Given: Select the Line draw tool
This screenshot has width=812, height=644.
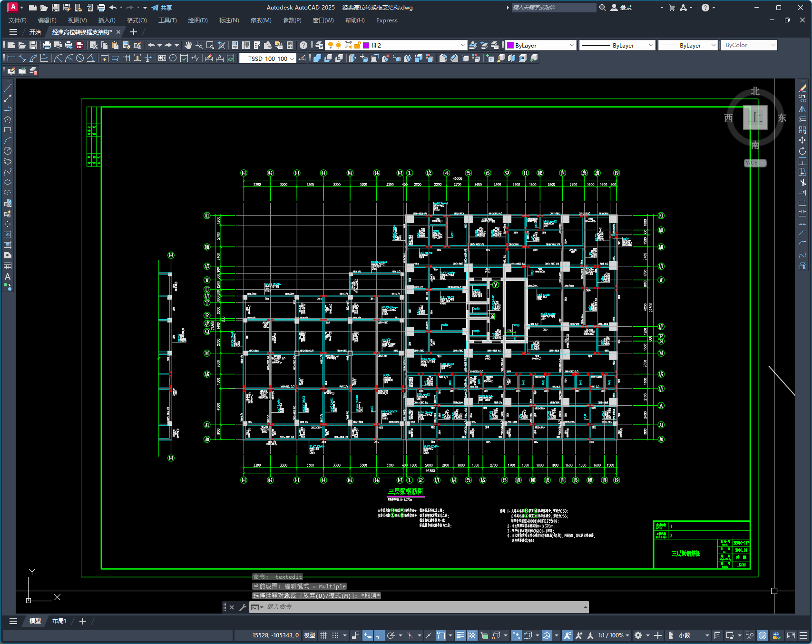Looking at the screenshot, I should click(8, 88).
